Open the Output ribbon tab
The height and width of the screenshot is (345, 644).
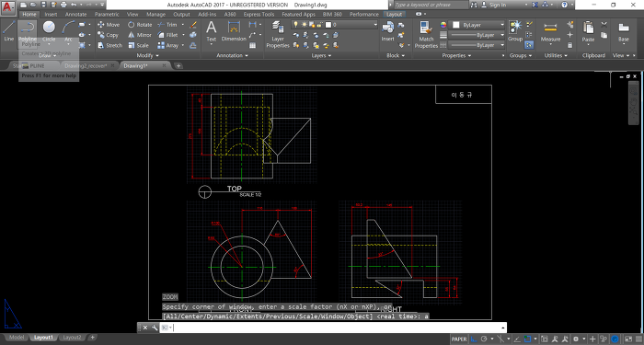[x=181, y=14]
